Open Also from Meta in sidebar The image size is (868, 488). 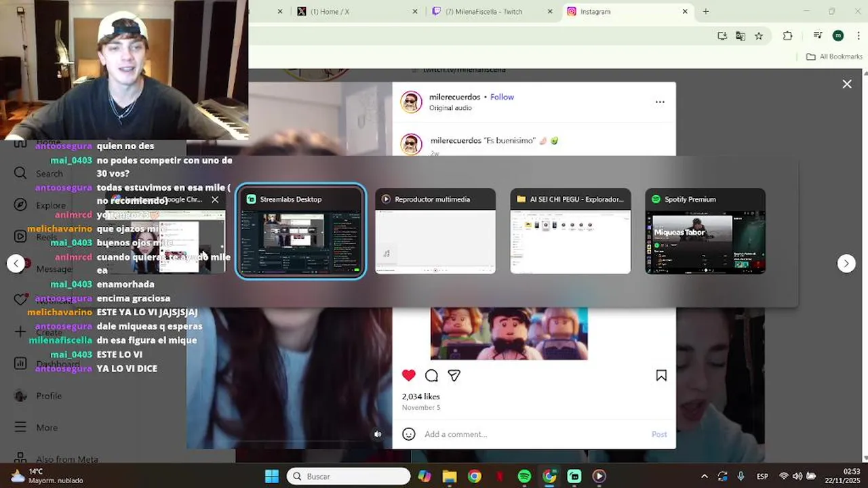[x=58, y=459]
